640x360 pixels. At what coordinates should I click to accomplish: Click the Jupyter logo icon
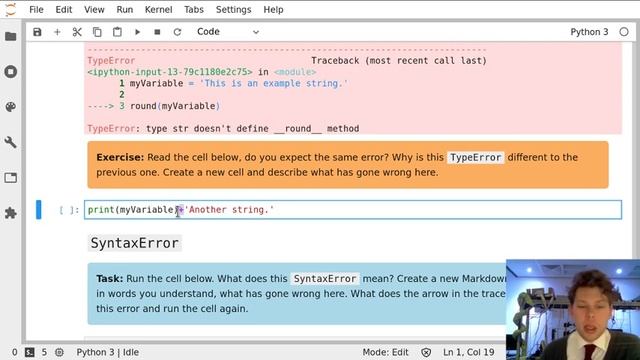11,9
